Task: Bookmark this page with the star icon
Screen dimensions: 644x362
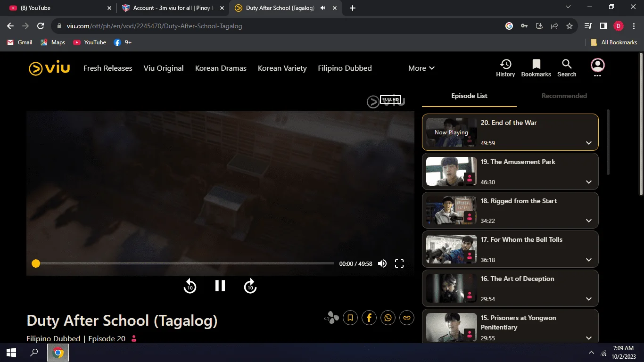Action: [x=570, y=26]
